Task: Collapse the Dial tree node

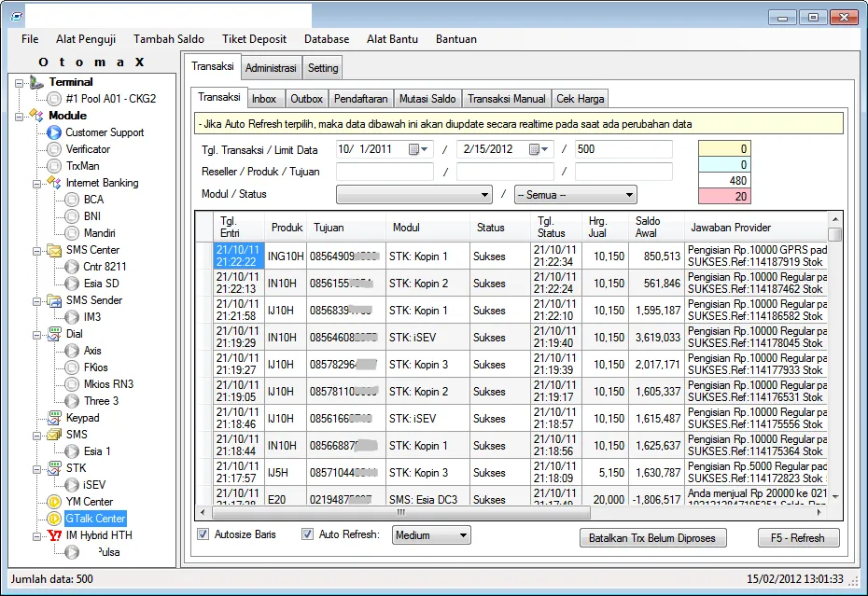Action: tap(36, 334)
